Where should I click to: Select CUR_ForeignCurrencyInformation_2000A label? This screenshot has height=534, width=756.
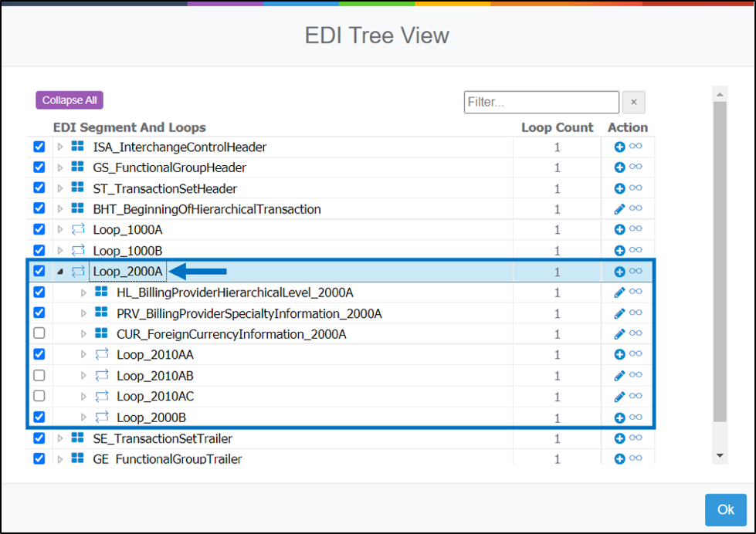(x=232, y=334)
